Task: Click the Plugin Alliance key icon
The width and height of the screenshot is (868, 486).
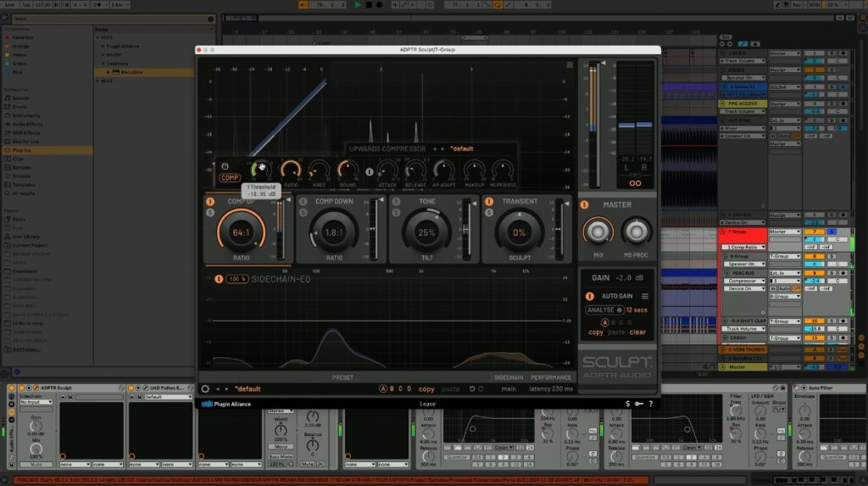Action: pos(640,404)
